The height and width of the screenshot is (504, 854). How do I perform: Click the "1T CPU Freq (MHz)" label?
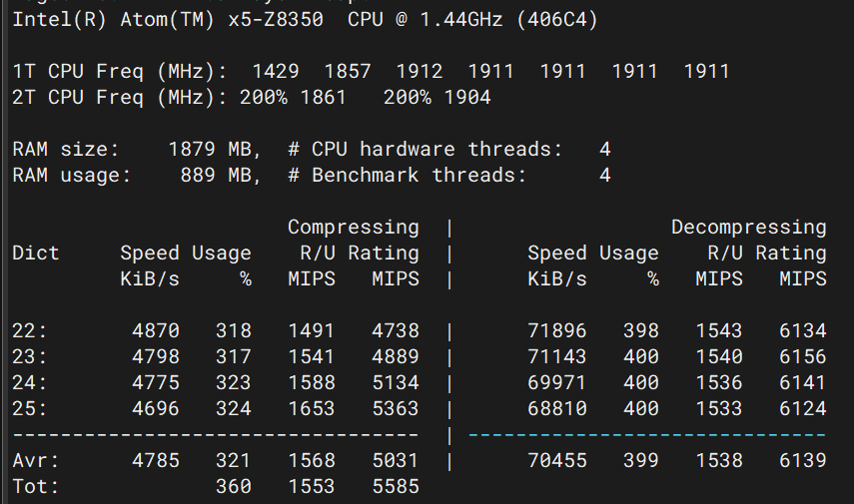[119, 71]
